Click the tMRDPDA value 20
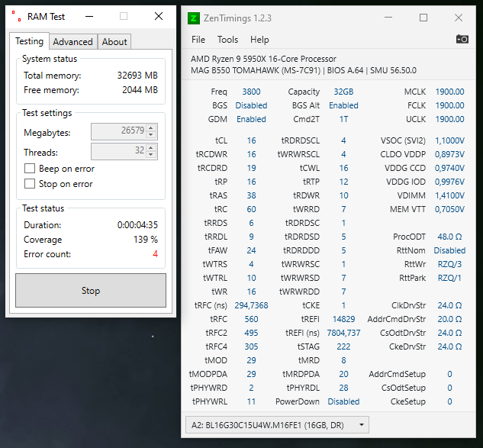 pos(343,374)
